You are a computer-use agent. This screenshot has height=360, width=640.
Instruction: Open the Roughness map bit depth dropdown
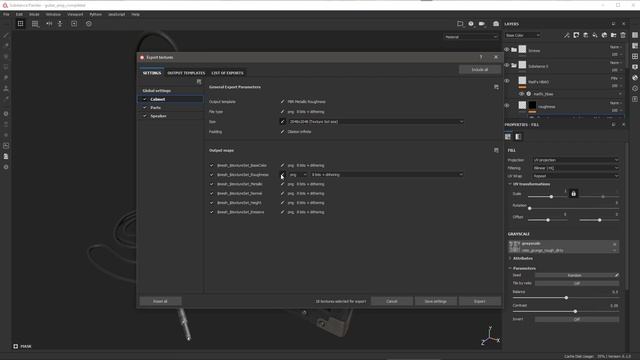387,175
